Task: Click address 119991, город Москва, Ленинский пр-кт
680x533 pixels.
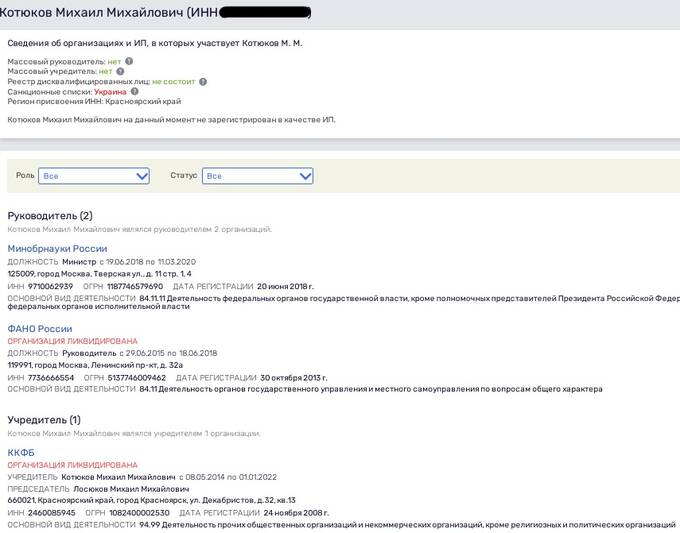Action: pyautogui.click(x=95, y=365)
